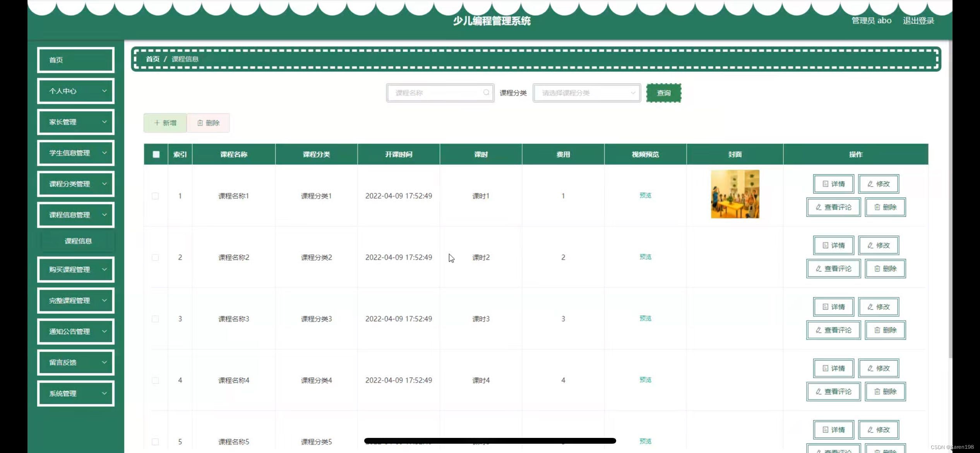Click the 新增 plus button above table

click(x=165, y=123)
